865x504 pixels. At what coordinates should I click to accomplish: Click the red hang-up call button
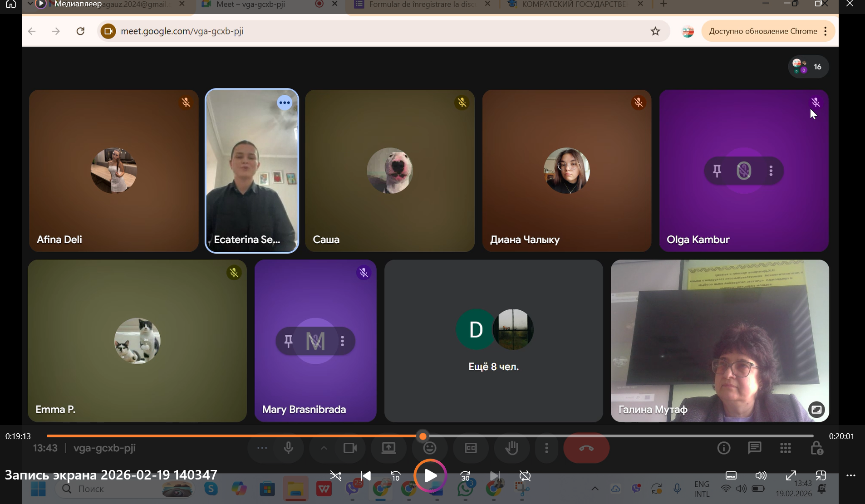tap(586, 448)
